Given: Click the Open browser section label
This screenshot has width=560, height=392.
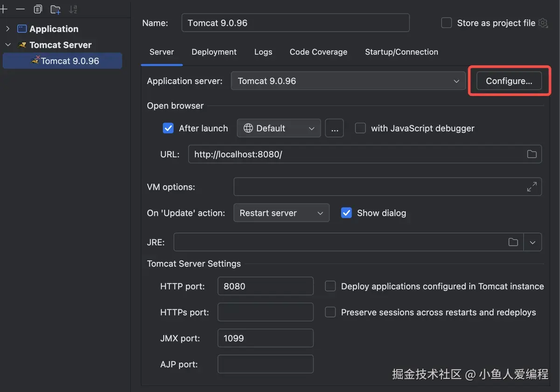Looking at the screenshot, I should click(175, 106).
